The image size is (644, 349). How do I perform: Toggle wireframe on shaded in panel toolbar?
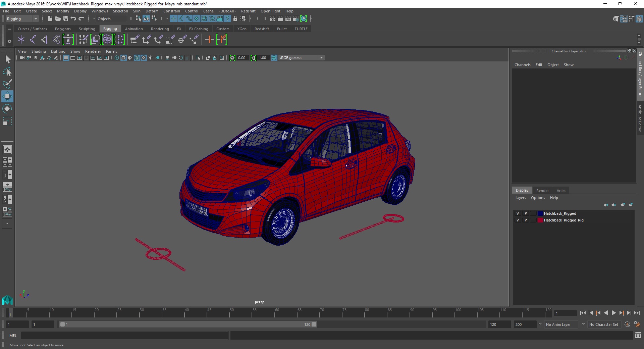point(137,58)
